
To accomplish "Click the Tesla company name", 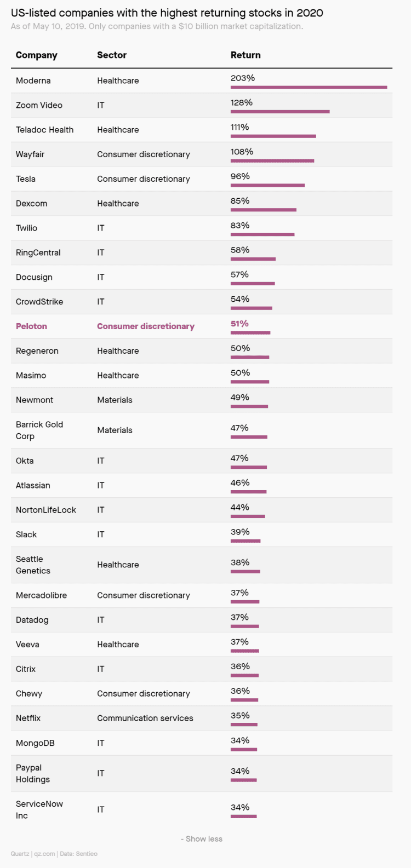I will pos(26,179).
